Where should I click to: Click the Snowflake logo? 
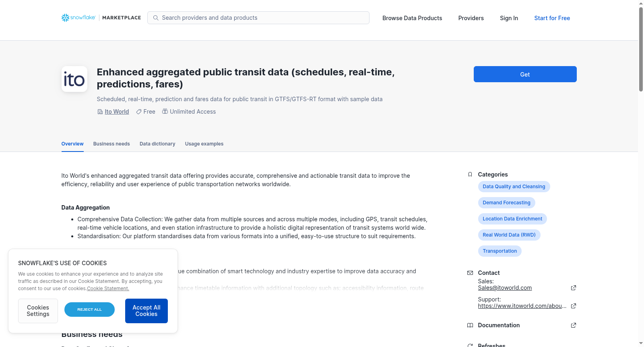pos(78,18)
